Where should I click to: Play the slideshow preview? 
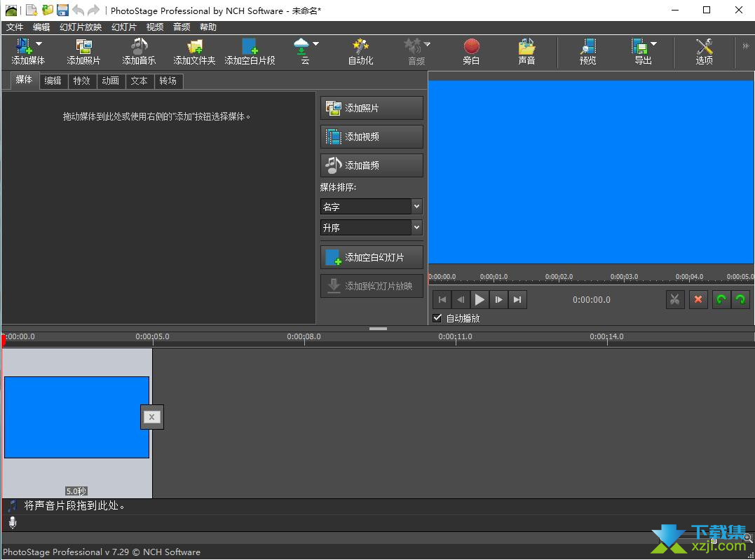tap(479, 299)
